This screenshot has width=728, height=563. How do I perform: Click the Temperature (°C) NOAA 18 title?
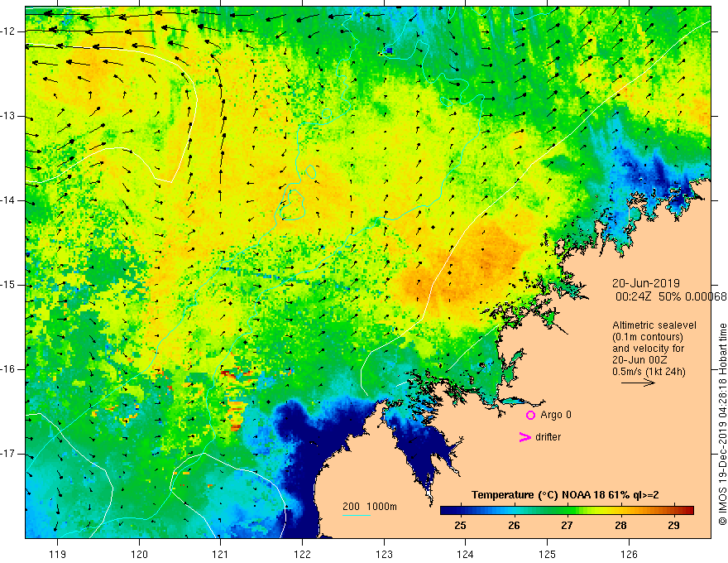[x=565, y=495]
